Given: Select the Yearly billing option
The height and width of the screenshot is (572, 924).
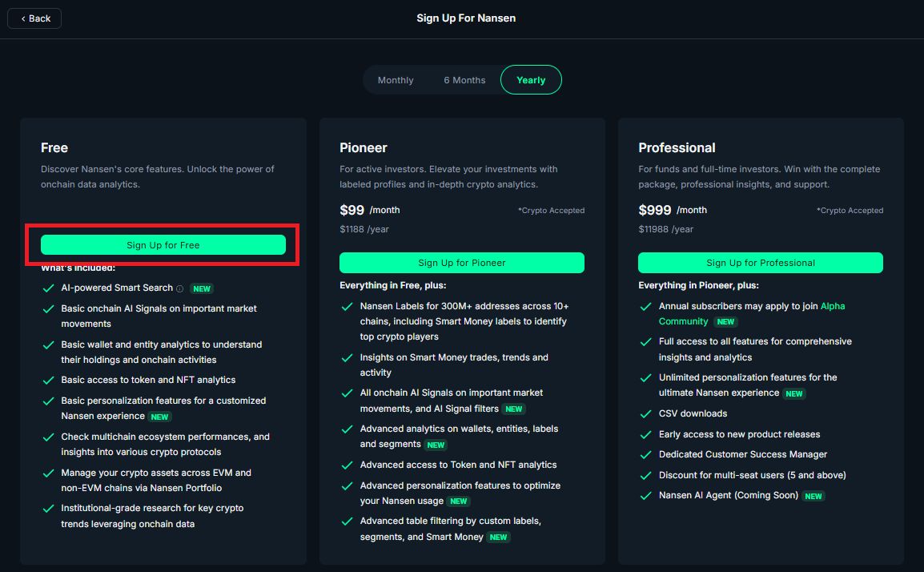Looking at the screenshot, I should coord(531,80).
